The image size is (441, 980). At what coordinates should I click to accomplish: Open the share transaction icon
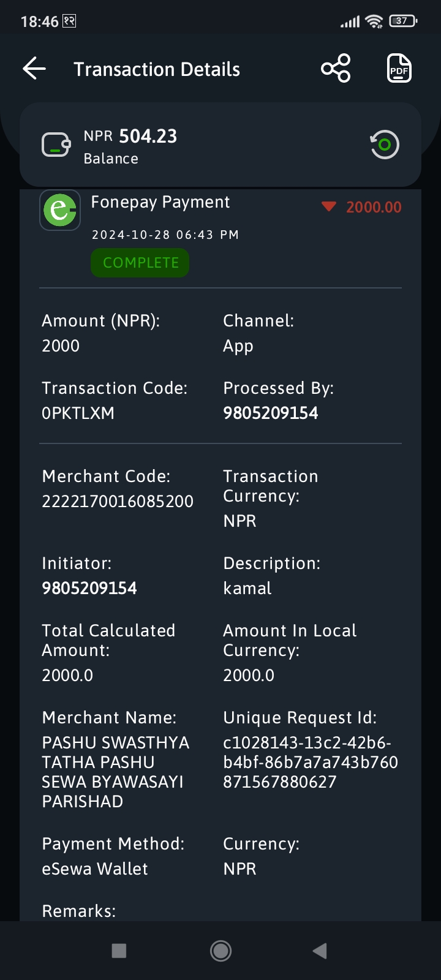[x=336, y=68]
